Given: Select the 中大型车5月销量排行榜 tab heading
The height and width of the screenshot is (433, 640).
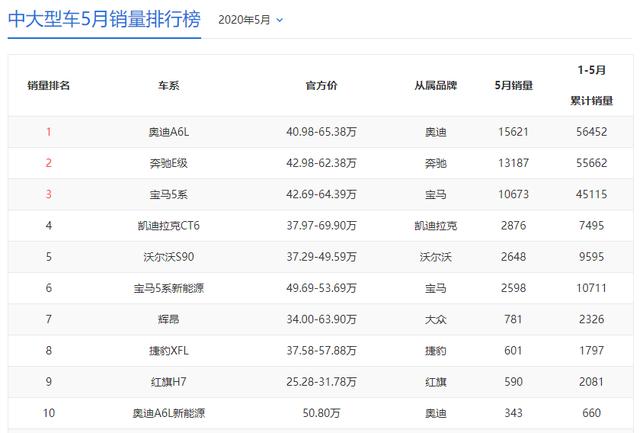Looking at the screenshot, I should pyautogui.click(x=104, y=20).
